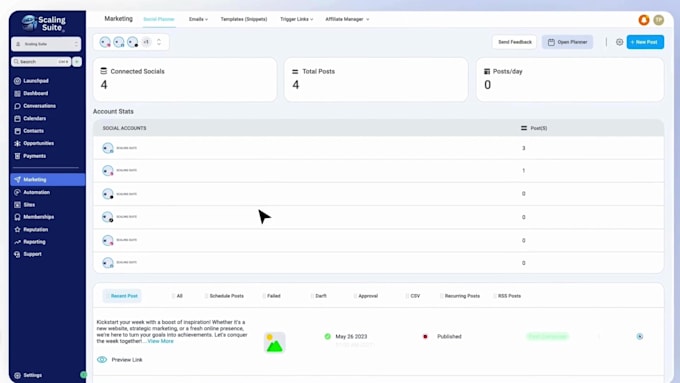This screenshot has height=383, width=680.
Task: Select the Recent Post filter tab
Action: [x=122, y=296]
